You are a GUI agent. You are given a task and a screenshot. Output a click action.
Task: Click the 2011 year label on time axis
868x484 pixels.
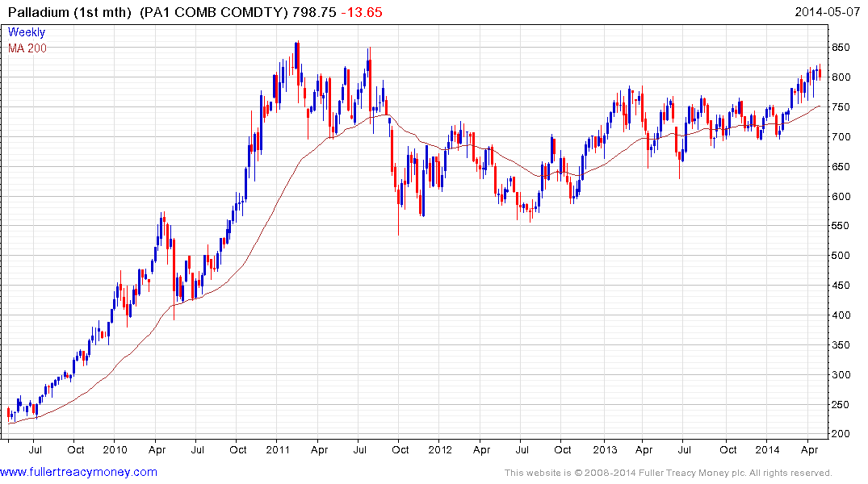(278, 449)
